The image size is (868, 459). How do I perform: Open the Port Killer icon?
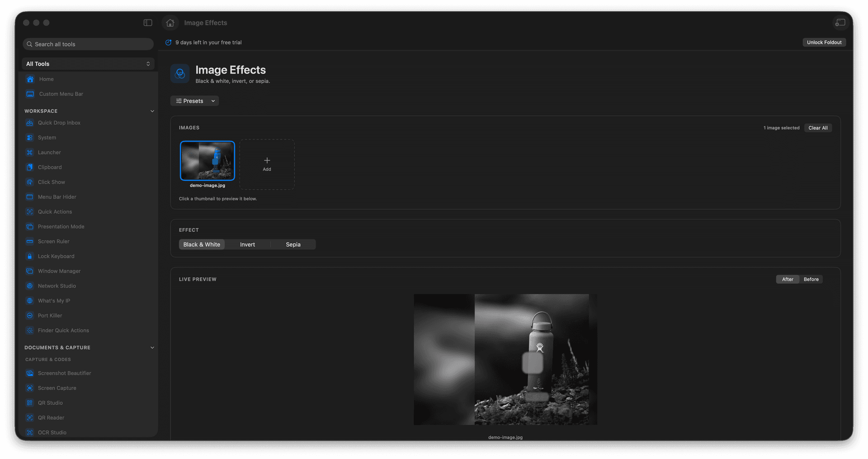(x=30, y=316)
